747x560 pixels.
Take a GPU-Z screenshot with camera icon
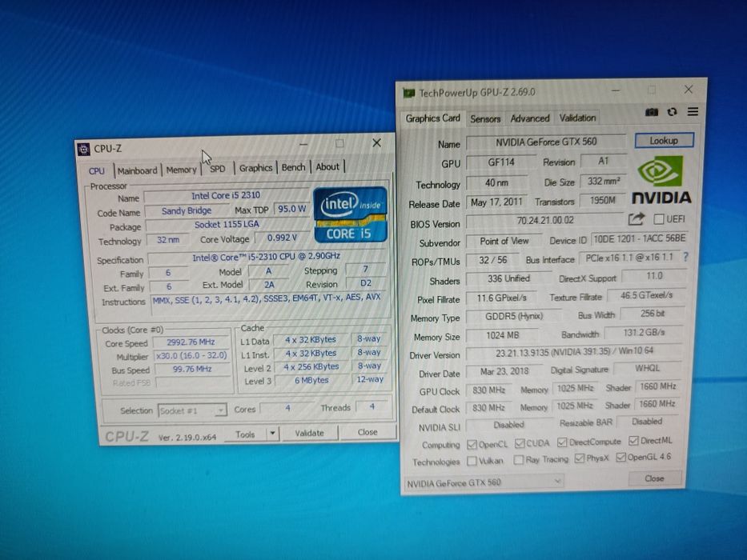click(651, 112)
